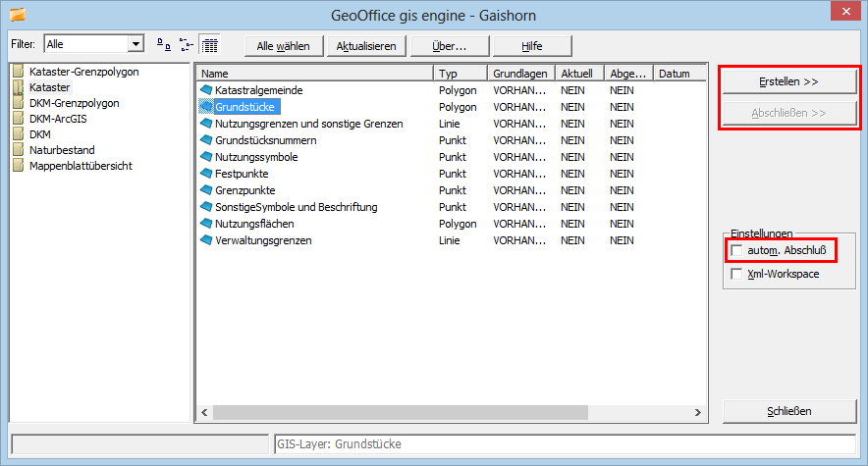Click the Schließen button
Image resolution: width=868 pixels, height=466 pixels.
[789, 411]
